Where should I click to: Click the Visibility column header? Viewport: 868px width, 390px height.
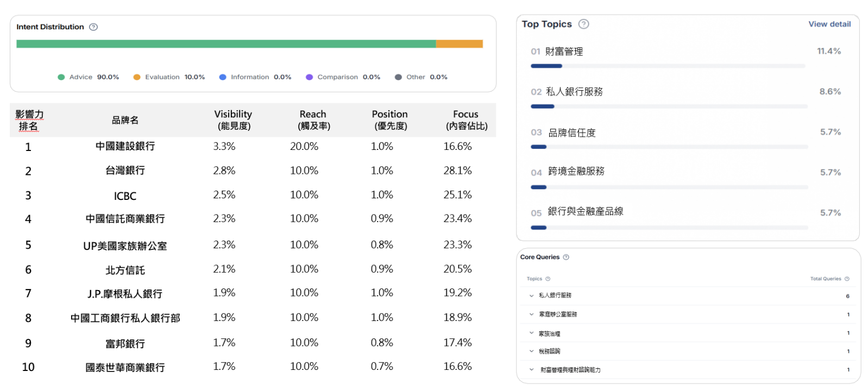[x=233, y=119]
